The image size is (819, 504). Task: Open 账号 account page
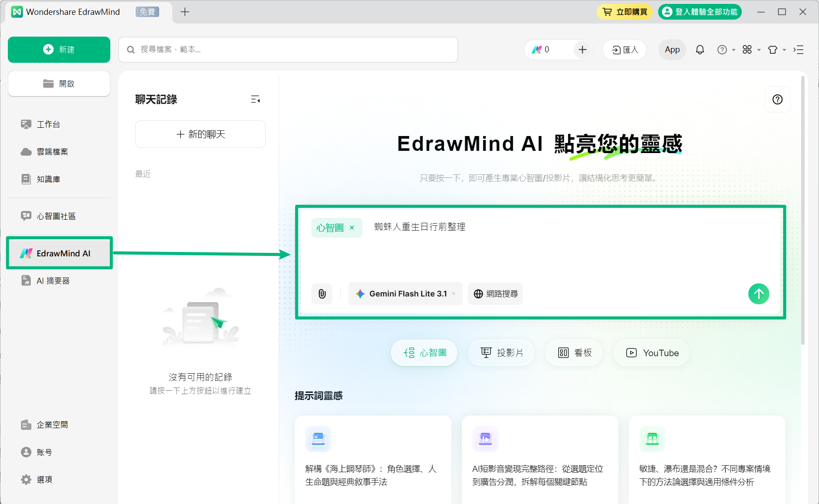(x=59, y=452)
